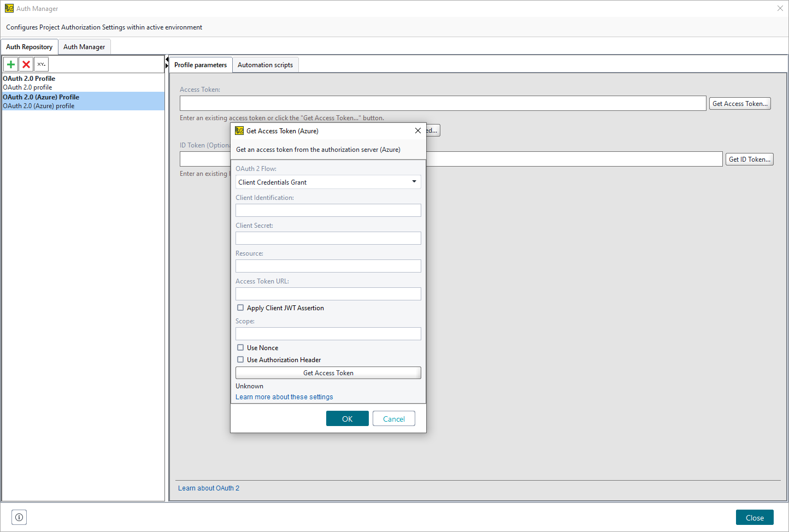Add a new profile with the plus icon
Viewport: 789px width, 532px height.
10,64
